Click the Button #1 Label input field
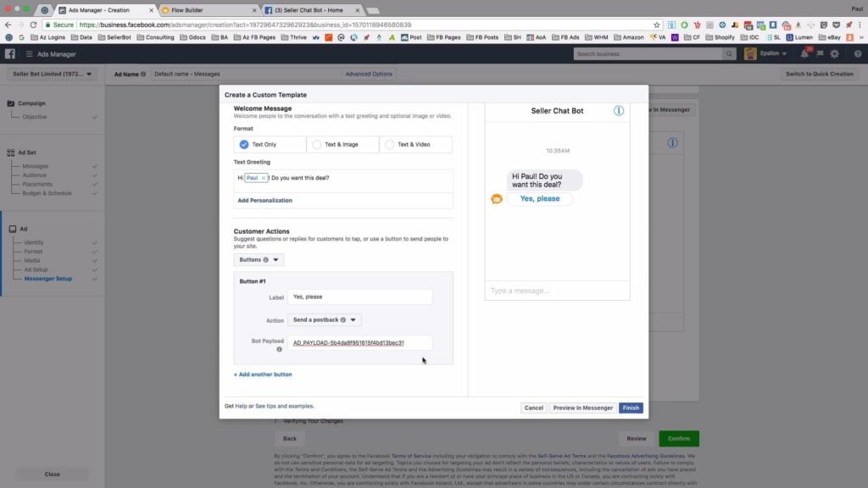The image size is (868, 488). [359, 297]
